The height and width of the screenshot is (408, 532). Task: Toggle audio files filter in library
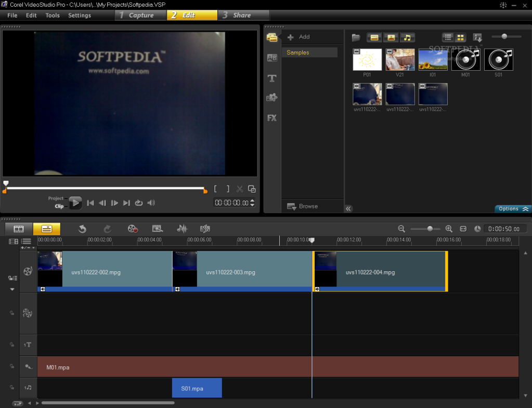click(x=407, y=37)
